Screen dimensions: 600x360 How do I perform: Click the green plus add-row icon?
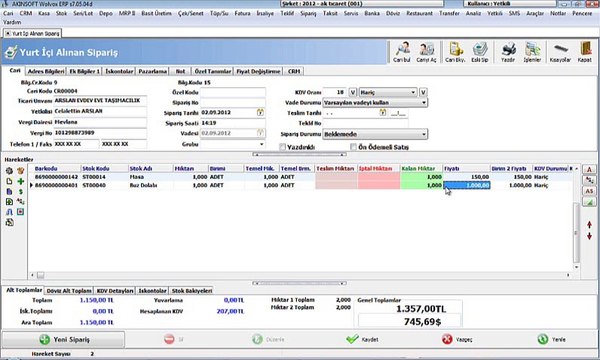(21, 181)
